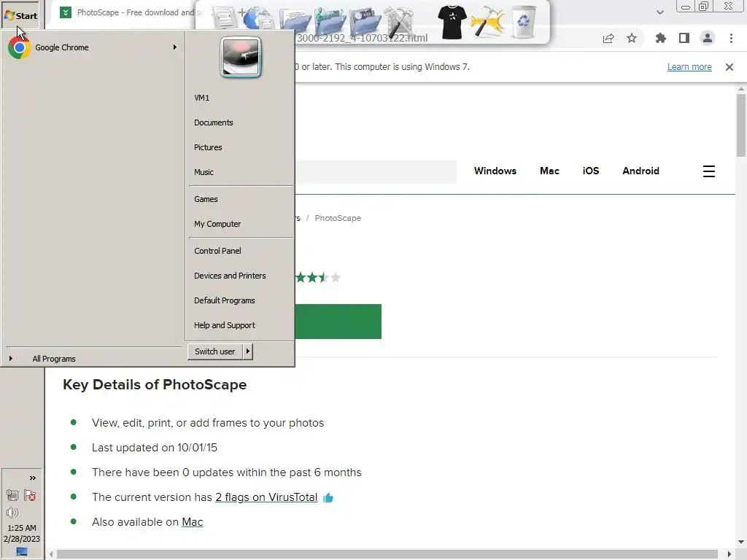Go to iOS downloads section
Image resolution: width=747 pixels, height=560 pixels.
[591, 171]
